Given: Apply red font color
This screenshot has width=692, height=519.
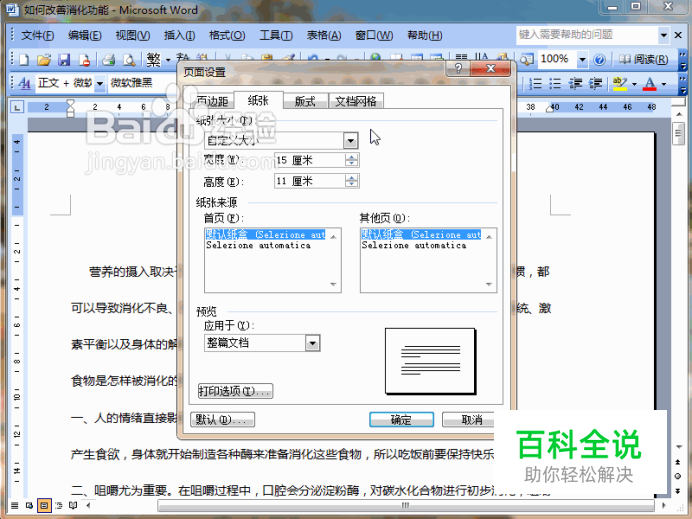Looking at the screenshot, I should pos(650,83).
